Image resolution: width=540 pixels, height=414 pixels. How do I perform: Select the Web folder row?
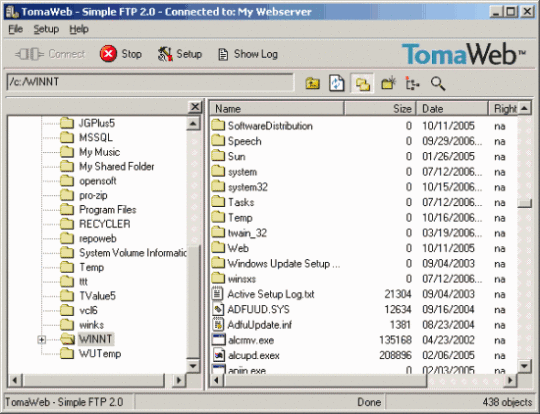tap(364, 248)
